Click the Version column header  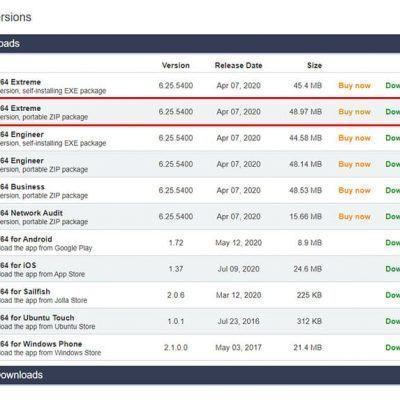click(176, 65)
